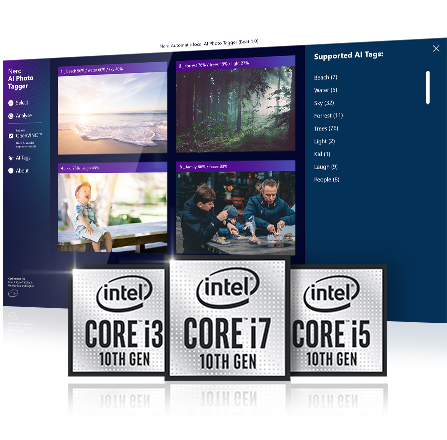This screenshot has width=447, height=440.
Task: Open the AI Tags sidebar icon
Action: 11,158
